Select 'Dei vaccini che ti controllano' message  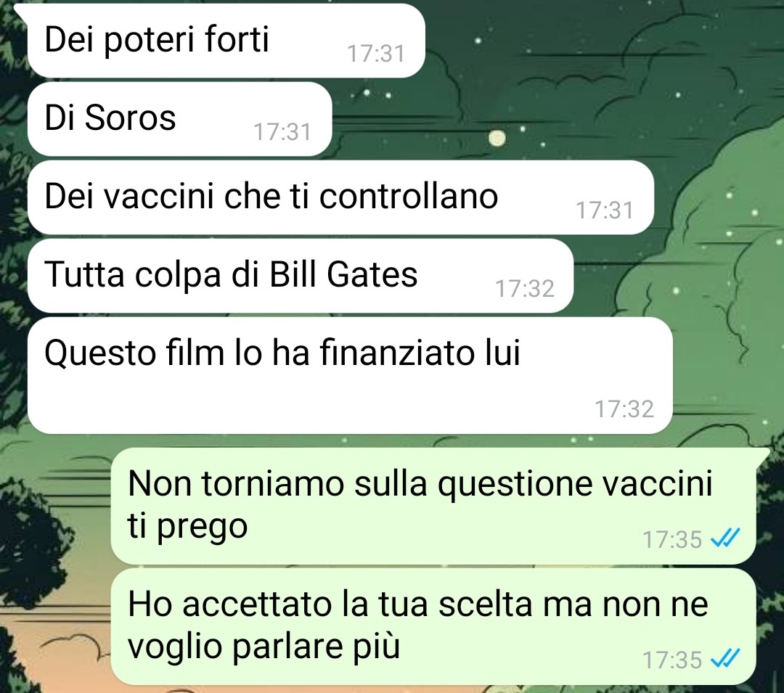(340, 197)
